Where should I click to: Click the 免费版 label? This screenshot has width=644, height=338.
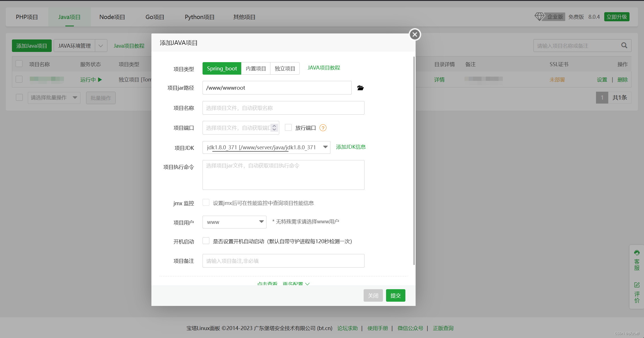[576, 17]
